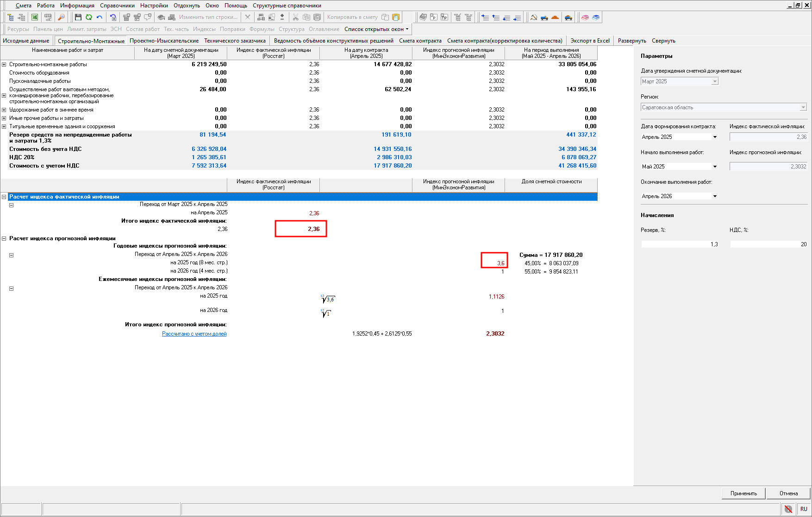Expand the Строительно-монтажные работы row
This screenshot has width=812, height=517.
click(x=4, y=65)
